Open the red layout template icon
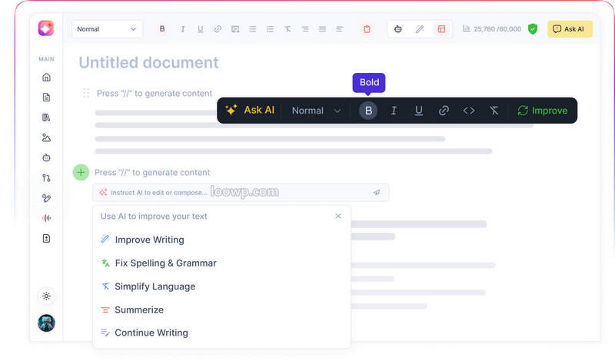 click(441, 29)
